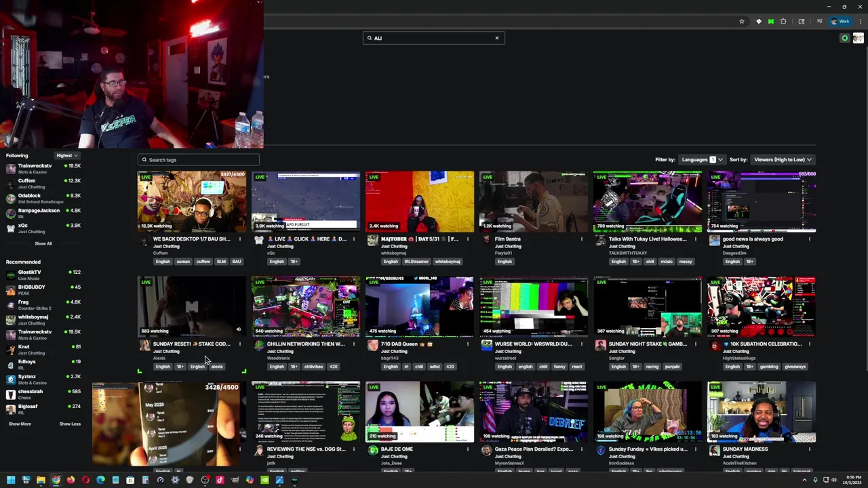Click the IRLStreamer tag

[x=416, y=262]
